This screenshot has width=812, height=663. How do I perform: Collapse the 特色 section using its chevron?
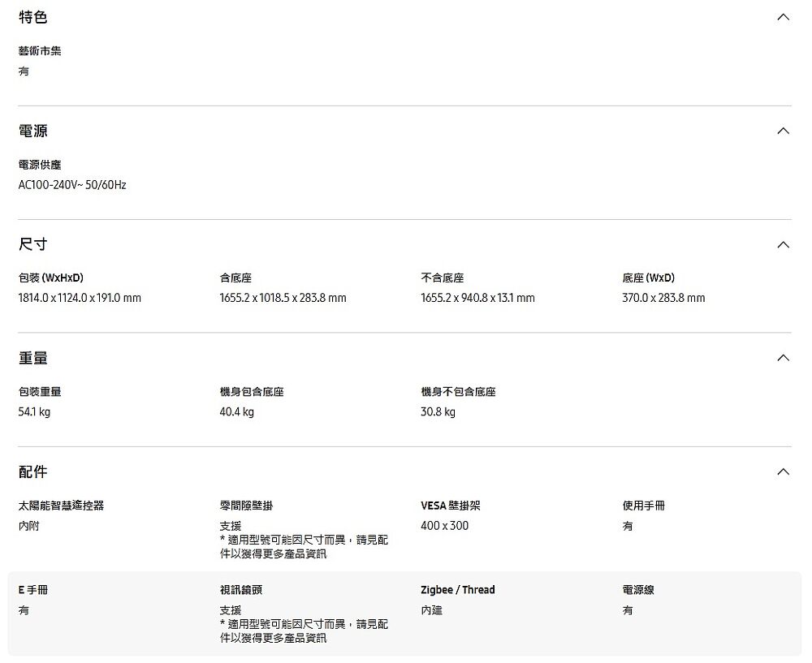[782, 18]
